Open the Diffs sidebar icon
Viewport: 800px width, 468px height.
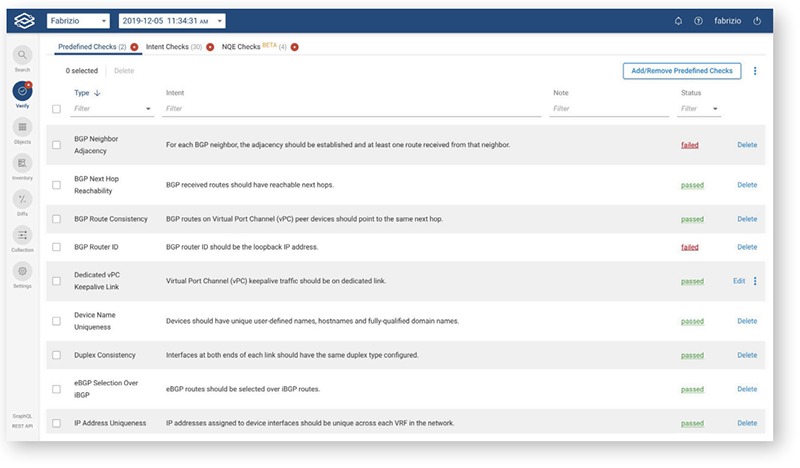[22, 199]
